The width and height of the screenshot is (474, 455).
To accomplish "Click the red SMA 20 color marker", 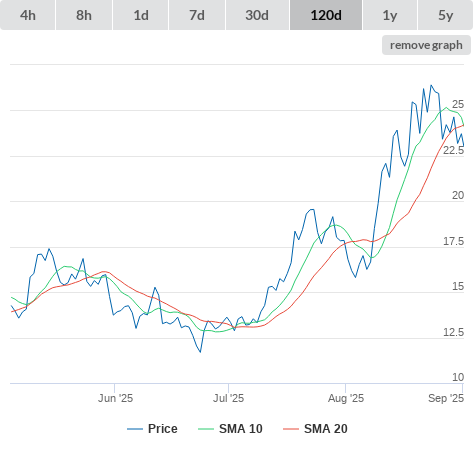I will [x=291, y=429].
